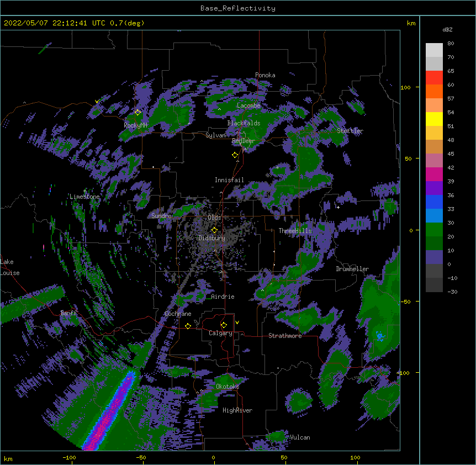The height and width of the screenshot is (465, 476).
Task: Click the yellow station marker south of RedDeer
Action: point(235,155)
